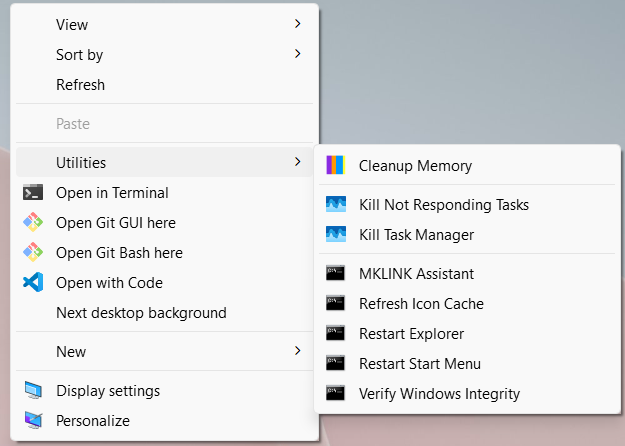Choose Refresh from the context menu
Screen dimensions: 625x446
164,84
